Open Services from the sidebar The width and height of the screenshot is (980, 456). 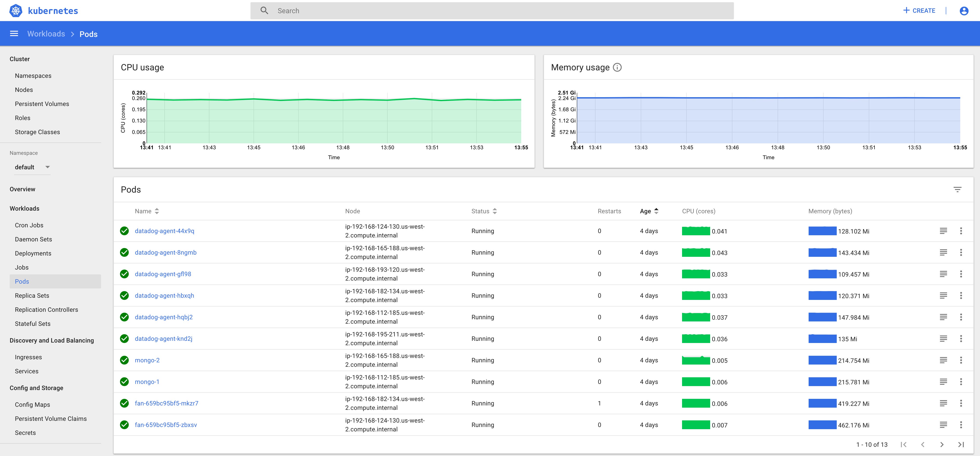27,371
